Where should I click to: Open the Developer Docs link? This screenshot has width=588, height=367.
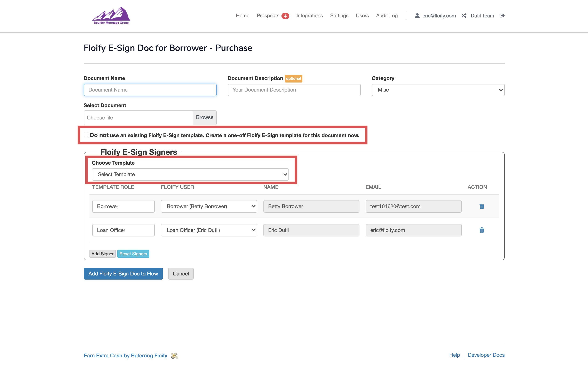pos(486,355)
